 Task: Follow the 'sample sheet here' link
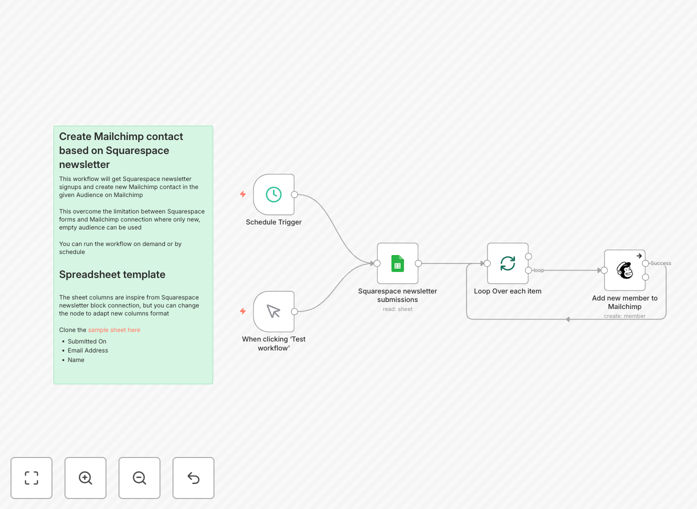click(114, 330)
